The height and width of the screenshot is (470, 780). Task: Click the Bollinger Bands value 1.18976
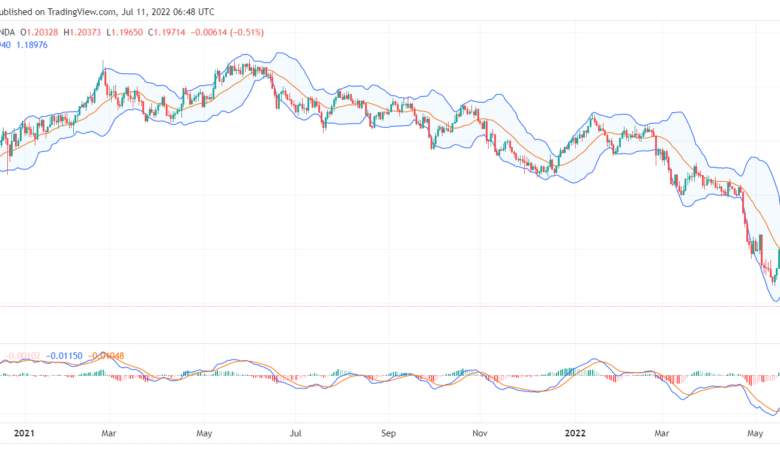pyautogui.click(x=32, y=45)
